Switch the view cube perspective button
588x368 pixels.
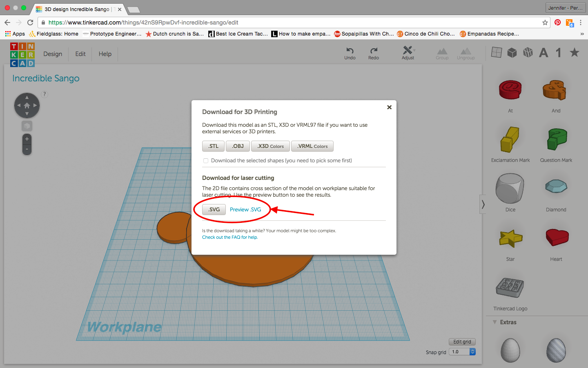(x=27, y=126)
